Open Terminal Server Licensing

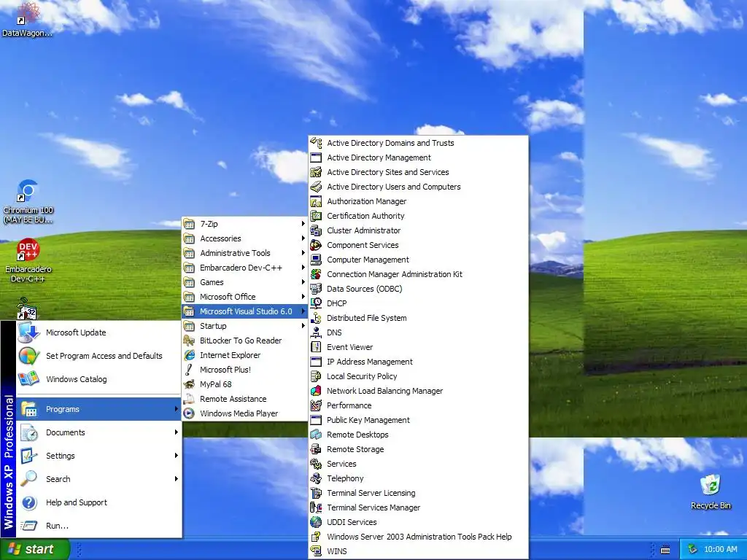click(x=418, y=493)
